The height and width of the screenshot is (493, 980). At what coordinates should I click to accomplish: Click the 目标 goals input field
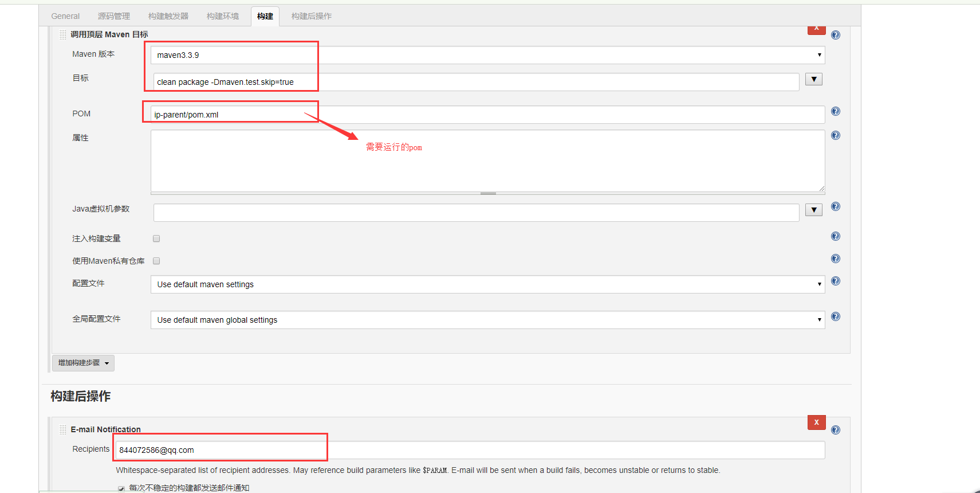[x=476, y=82]
